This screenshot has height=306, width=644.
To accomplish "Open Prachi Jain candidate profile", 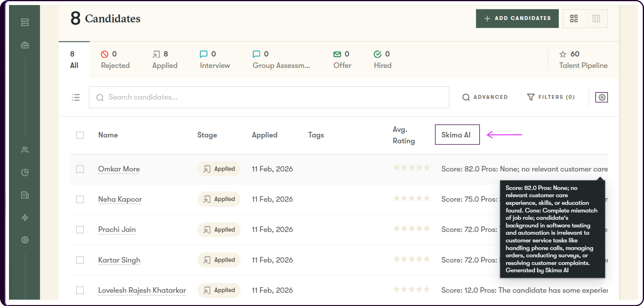I will 117,230.
